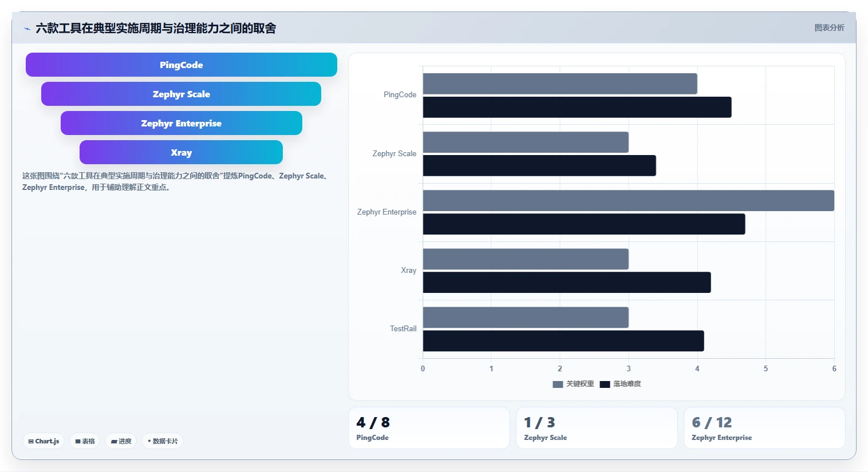Click the description paragraph starting 这张图围绕
The height and width of the screenshot is (472, 868).
[x=176, y=181]
